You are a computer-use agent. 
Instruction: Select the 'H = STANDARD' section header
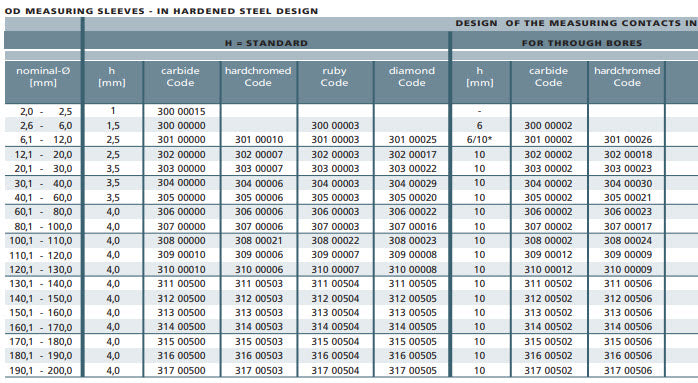point(266,43)
